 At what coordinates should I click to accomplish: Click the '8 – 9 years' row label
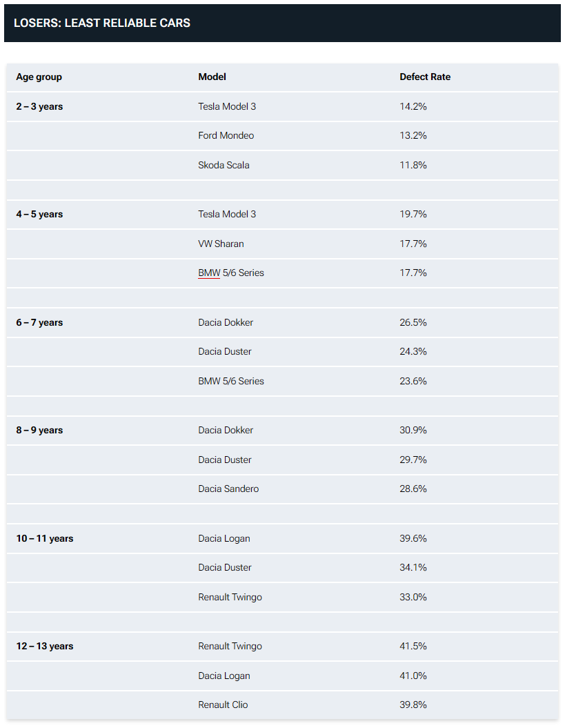(39, 430)
